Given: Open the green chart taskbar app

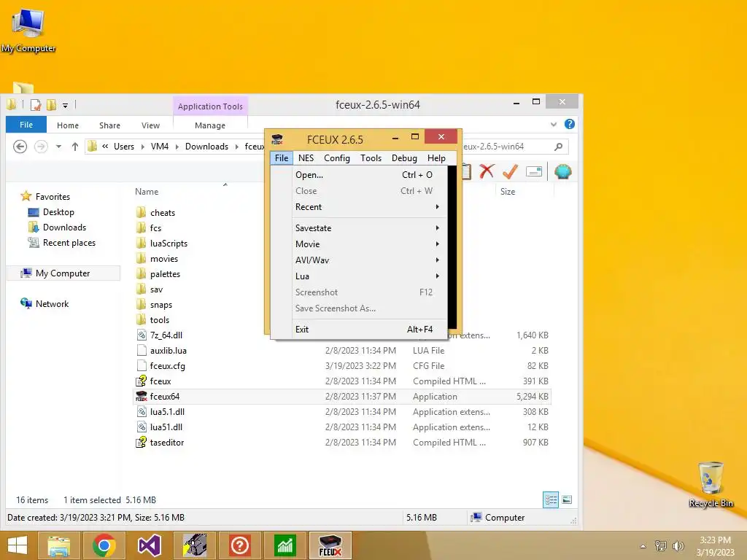Looking at the screenshot, I should click(x=285, y=545).
